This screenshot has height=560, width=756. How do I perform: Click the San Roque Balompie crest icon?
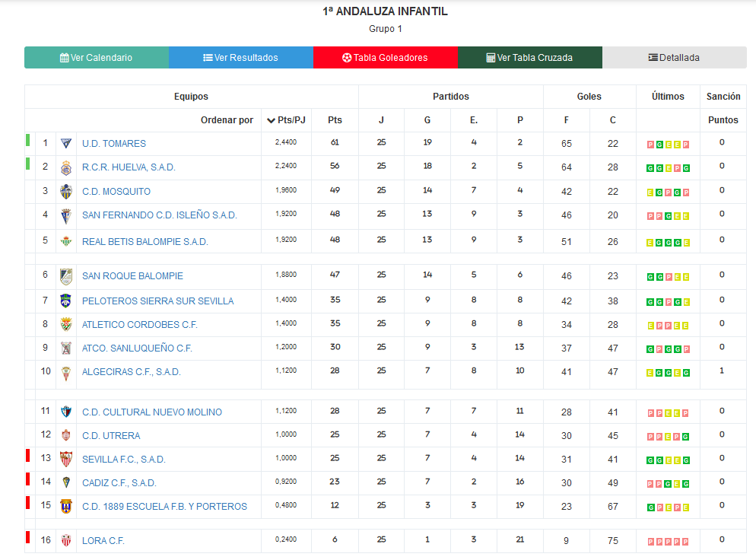[66, 276]
